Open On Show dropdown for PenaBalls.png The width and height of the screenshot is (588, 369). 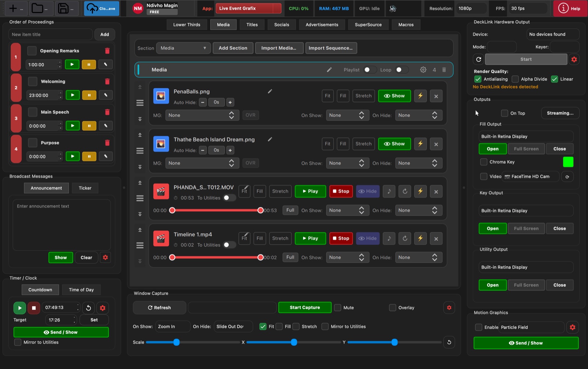[347, 115]
